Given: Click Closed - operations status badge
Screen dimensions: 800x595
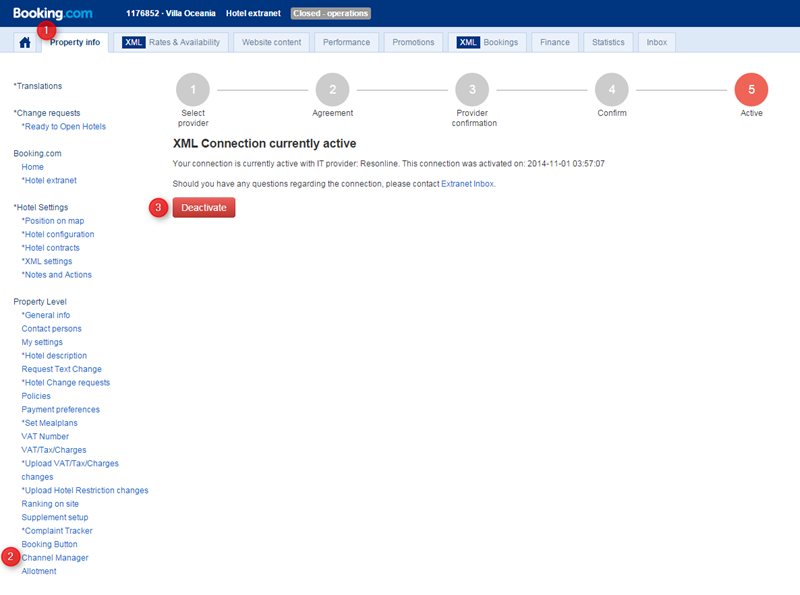Looking at the screenshot, I should [x=331, y=13].
